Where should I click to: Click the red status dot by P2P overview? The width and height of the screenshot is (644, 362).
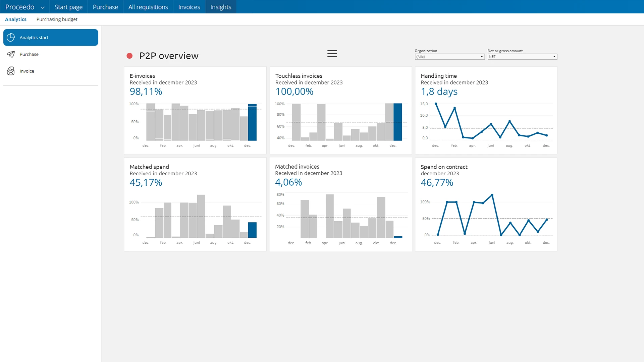(129, 56)
